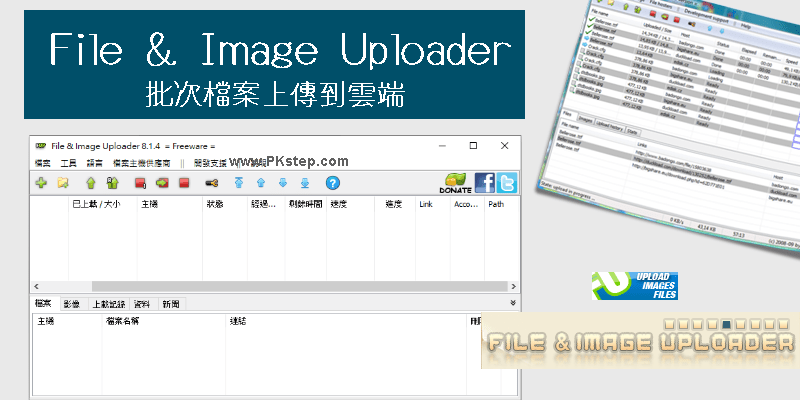Viewport: 800px width, 400px height.
Task: Click the red icon with green arrow
Action: (x=162, y=183)
